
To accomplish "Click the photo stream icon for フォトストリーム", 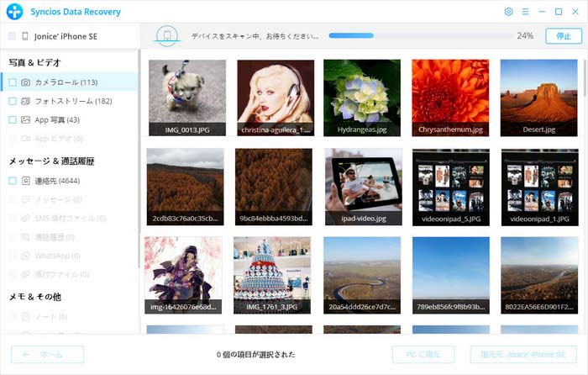I will point(25,101).
